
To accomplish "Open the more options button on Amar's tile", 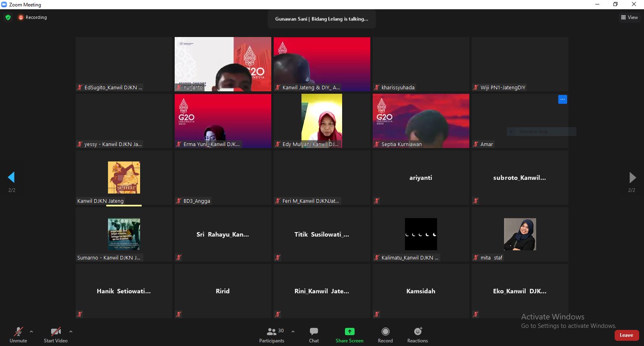I will [x=562, y=99].
